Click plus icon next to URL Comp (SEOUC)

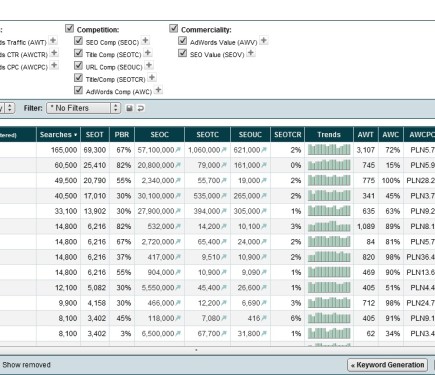[149, 65]
